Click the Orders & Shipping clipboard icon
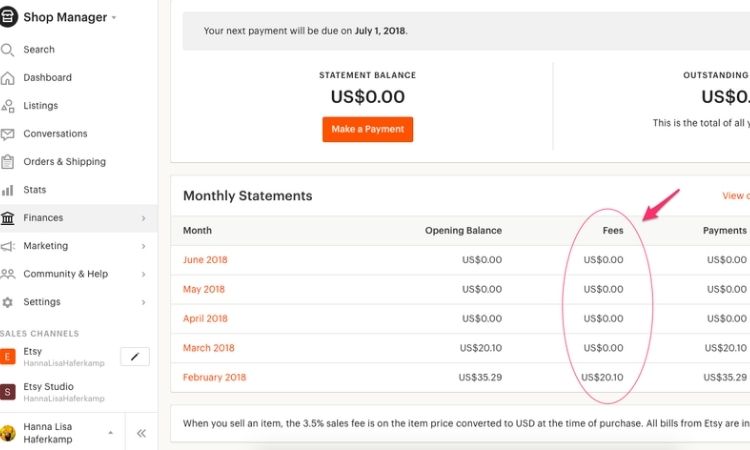 [x=7, y=162]
